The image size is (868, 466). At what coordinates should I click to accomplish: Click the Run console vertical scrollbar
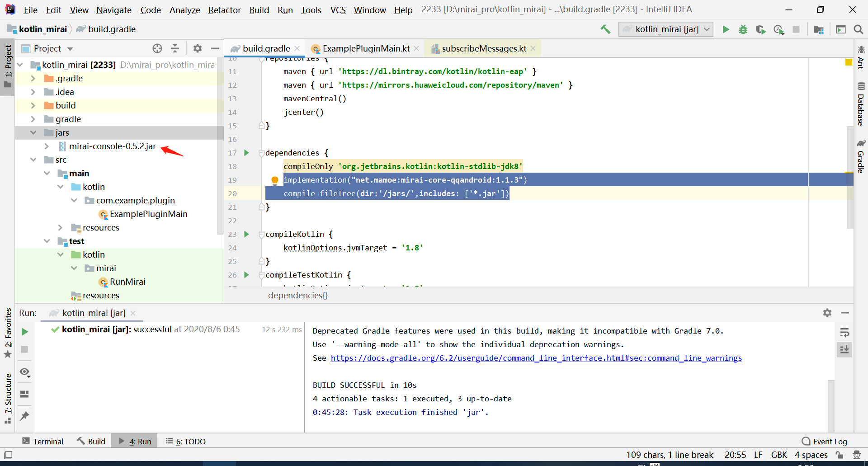tap(831, 405)
